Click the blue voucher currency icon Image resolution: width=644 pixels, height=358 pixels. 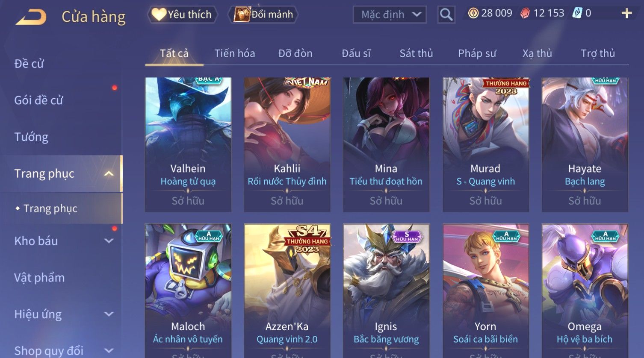pos(577,13)
